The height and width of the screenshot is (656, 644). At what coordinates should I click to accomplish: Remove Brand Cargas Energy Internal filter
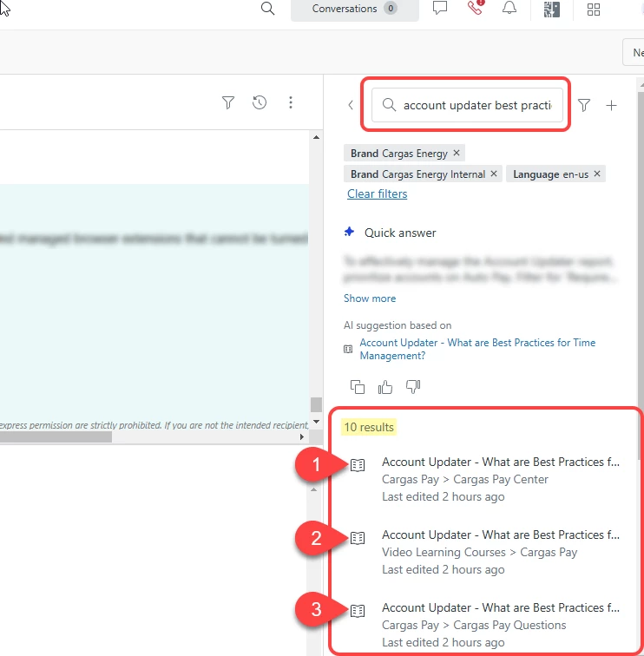pos(494,174)
